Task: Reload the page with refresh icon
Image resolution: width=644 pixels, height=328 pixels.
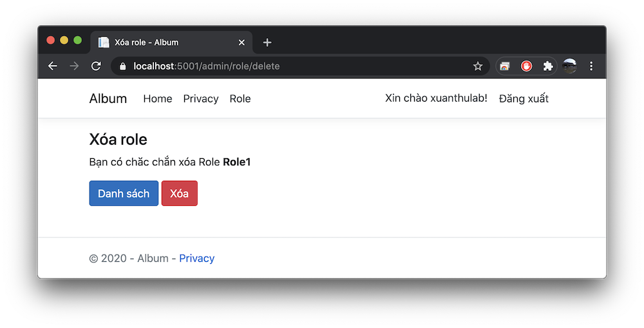Action: pos(96,66)
